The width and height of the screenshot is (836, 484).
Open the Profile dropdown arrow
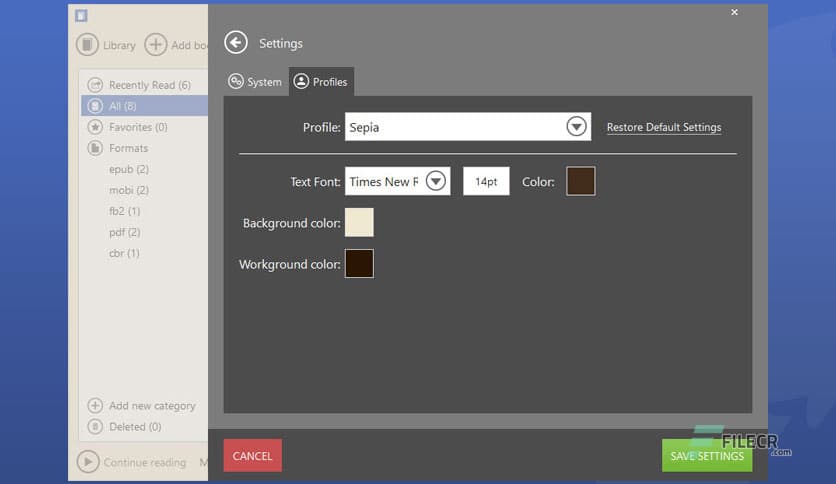point(576,127)
